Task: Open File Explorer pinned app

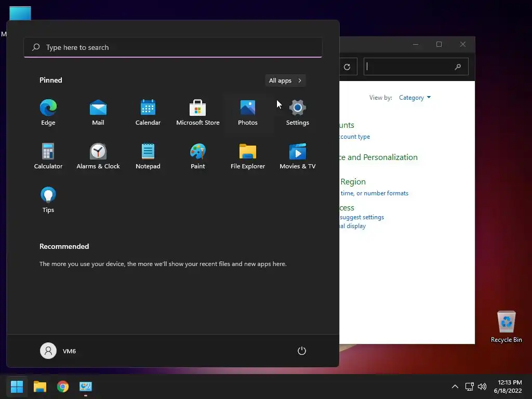Action: click(x=248, y=156)
